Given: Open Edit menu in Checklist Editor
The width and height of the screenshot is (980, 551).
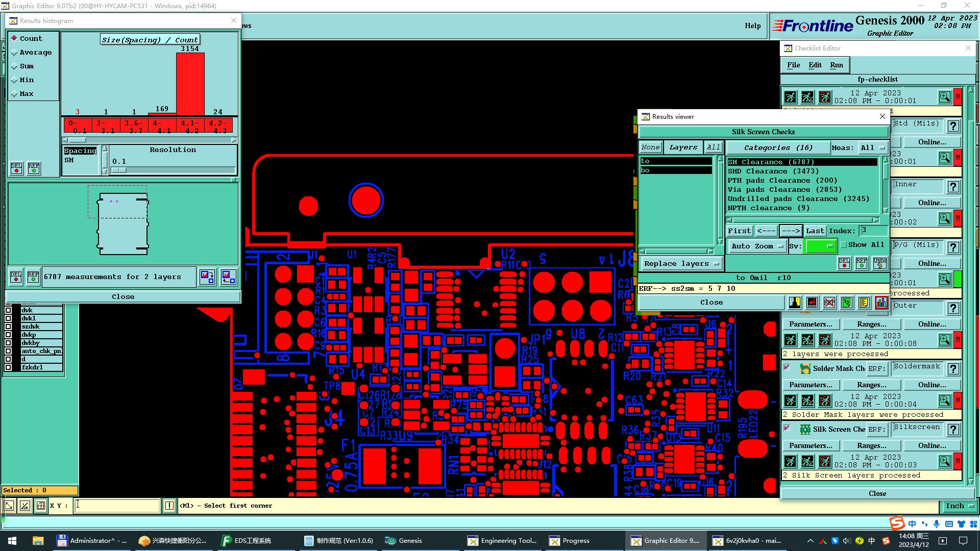Looking at the screenshot, I should (815, 65).
